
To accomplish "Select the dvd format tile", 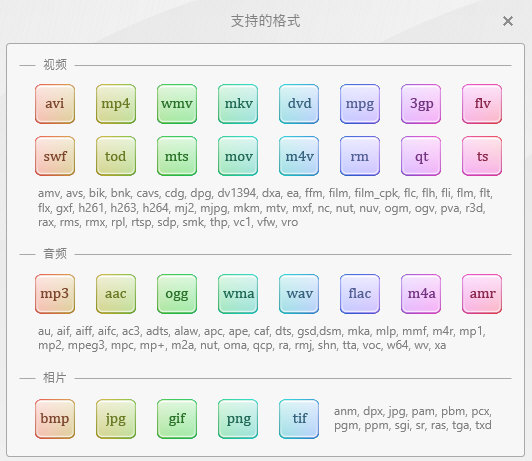I will point(299,104).
